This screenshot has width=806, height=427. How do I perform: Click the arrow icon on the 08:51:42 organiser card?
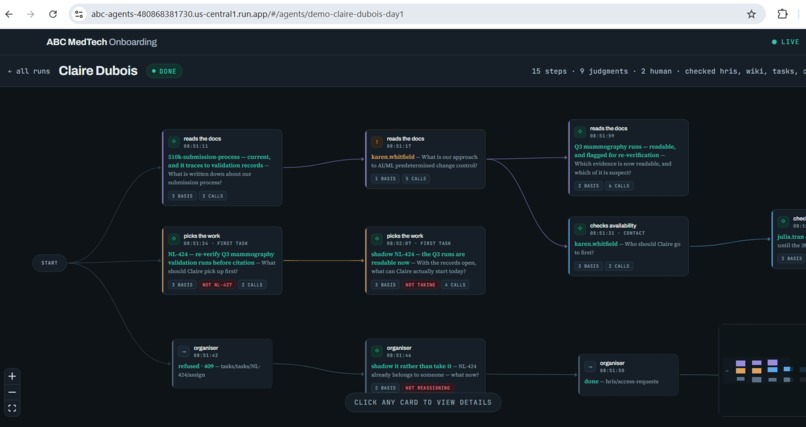[184, 351]
